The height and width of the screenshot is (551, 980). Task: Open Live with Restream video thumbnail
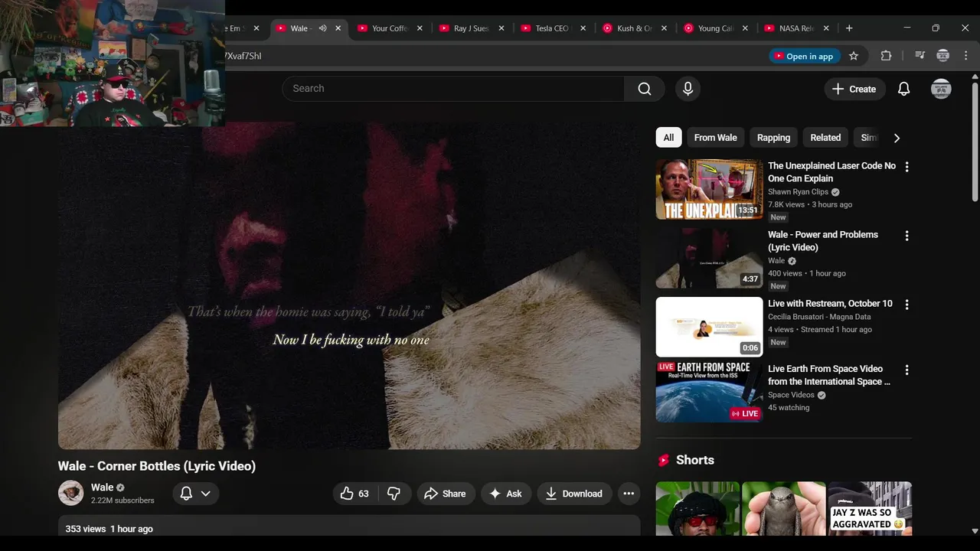[x=709, y=327]
